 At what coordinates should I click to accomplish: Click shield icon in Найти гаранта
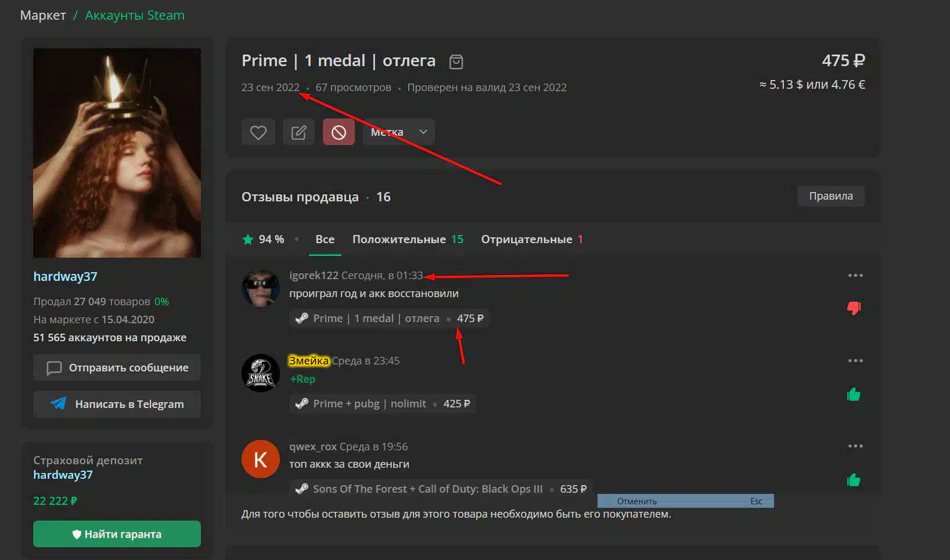tap(77, 534)
